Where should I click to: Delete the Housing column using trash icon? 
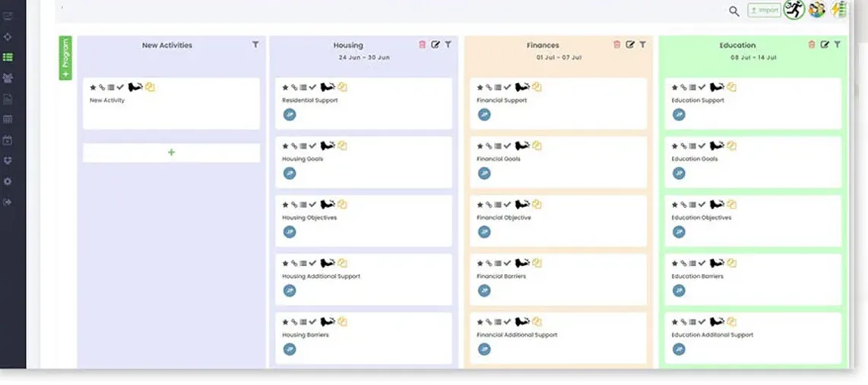pyautogui.click(x=423, y=45)
